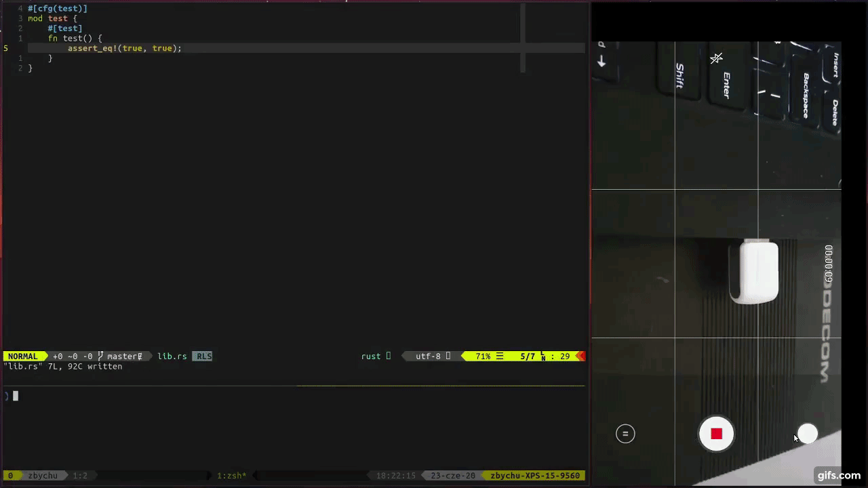Click the git branch icon before master
The width and height of the screenshot is (868, 488).
pyautogui.click(x=100, y=356)
